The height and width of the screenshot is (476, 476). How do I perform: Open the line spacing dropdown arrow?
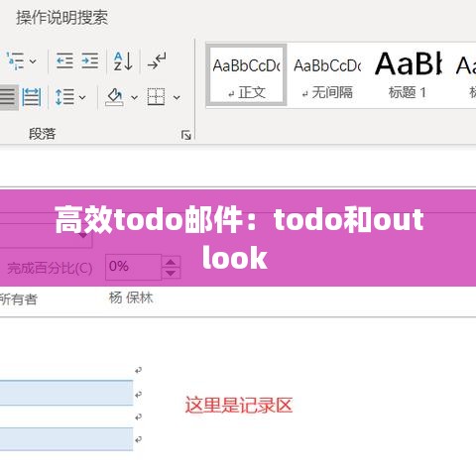click(82, 97)
